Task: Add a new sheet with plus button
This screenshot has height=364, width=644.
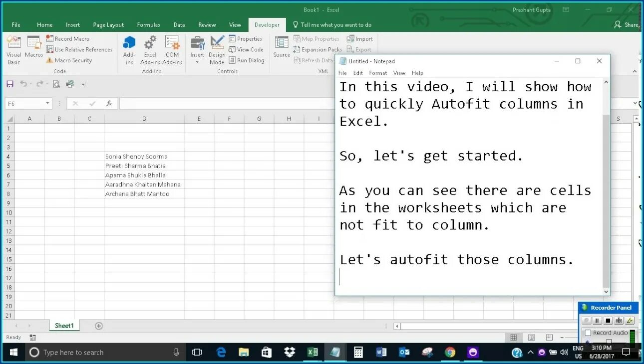Action: click(99, 326)
